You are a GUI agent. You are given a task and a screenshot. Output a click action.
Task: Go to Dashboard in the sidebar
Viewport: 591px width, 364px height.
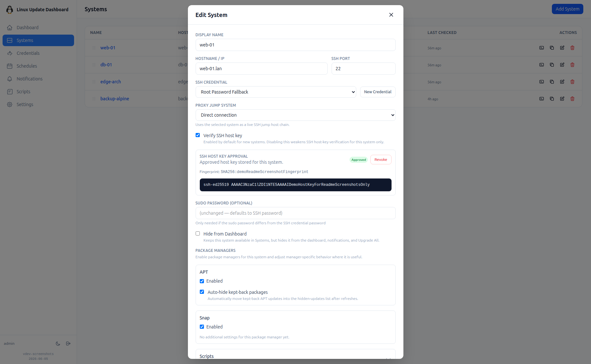click(38, 28)
